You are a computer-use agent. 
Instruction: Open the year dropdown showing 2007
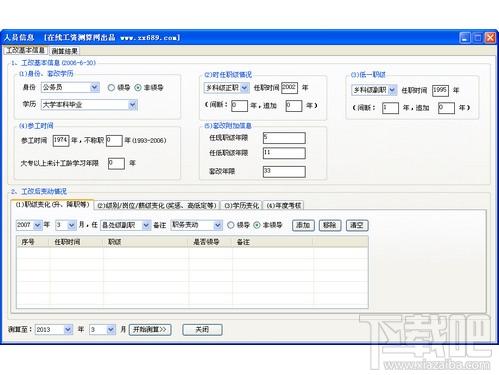click(29, 225)
